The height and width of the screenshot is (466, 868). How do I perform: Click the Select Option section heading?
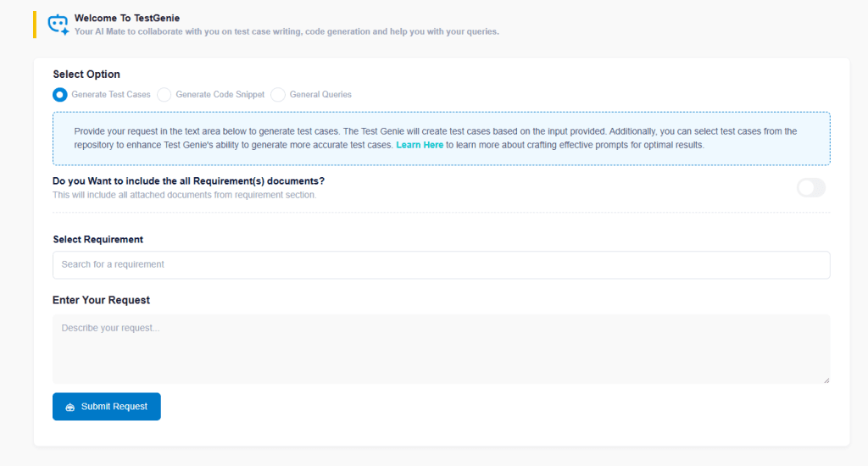tap(86, 75)
